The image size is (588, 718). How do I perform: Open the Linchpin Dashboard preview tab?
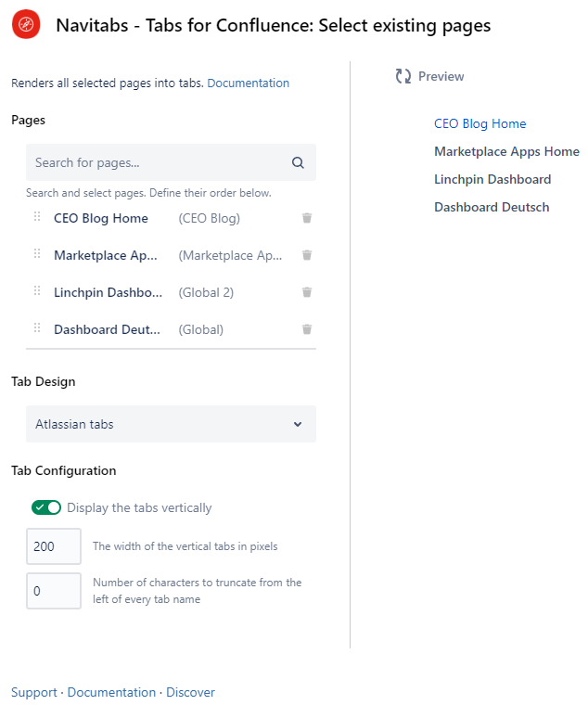tap(492, 179)
